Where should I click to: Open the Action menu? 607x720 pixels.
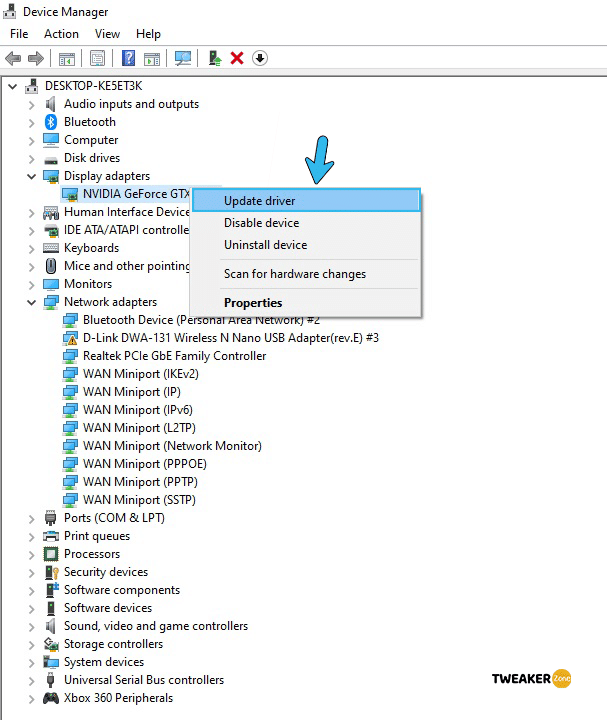click(61, 34)
